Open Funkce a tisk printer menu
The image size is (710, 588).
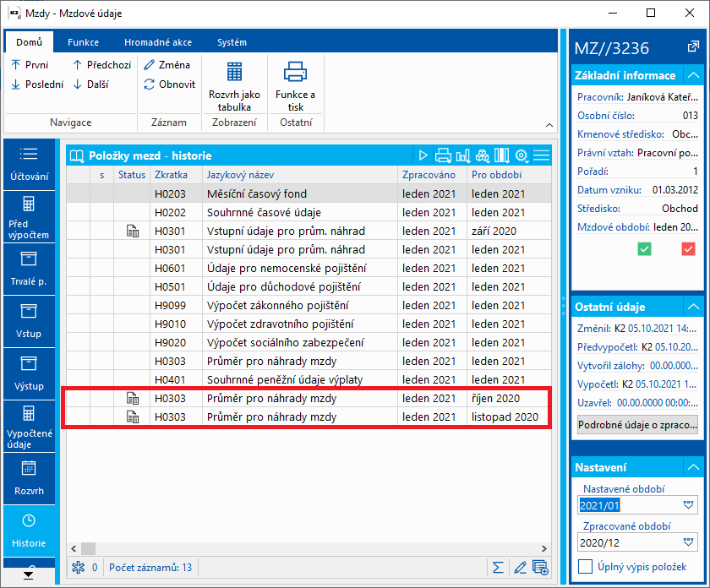(x=295, y=87)
